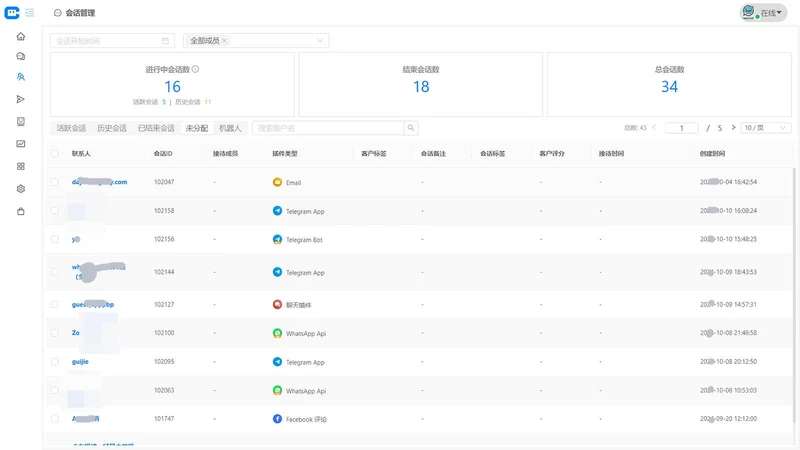
Task: Switch to 未分配 tab
Action: (x=197, y=128)
